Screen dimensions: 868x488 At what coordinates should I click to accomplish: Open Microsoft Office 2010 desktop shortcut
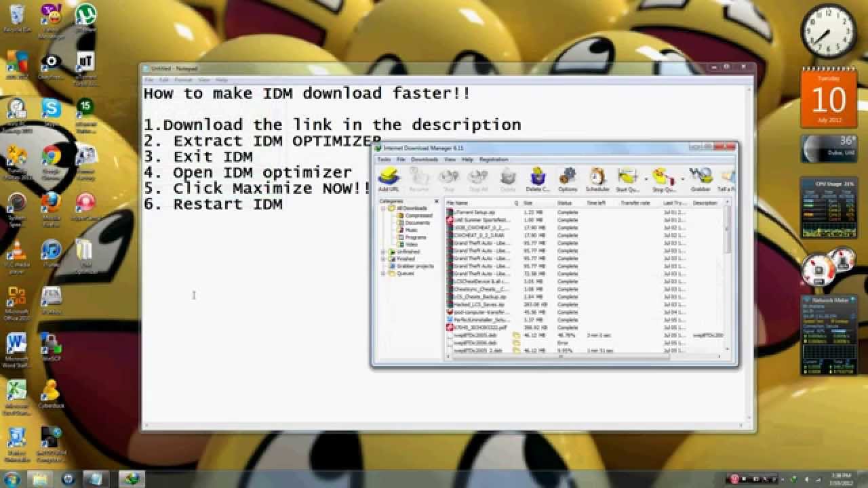tap(16, 303)
